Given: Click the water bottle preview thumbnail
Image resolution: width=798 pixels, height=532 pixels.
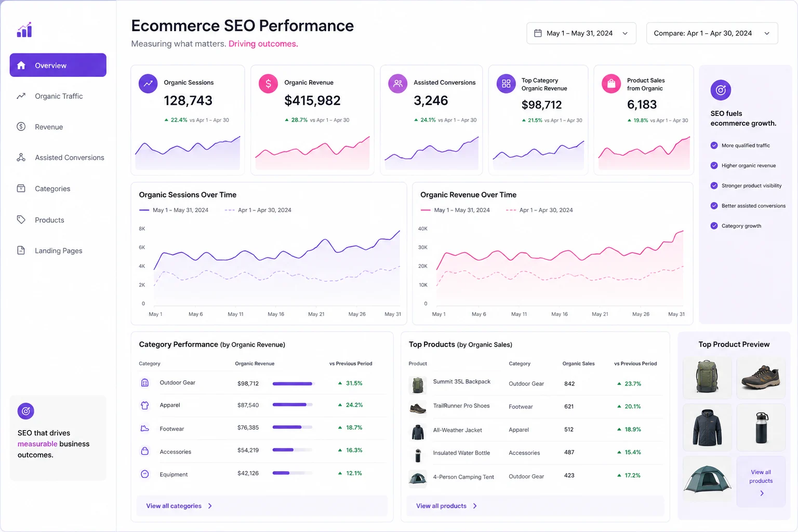Looking at the screenshot, I should pos(761,428).
